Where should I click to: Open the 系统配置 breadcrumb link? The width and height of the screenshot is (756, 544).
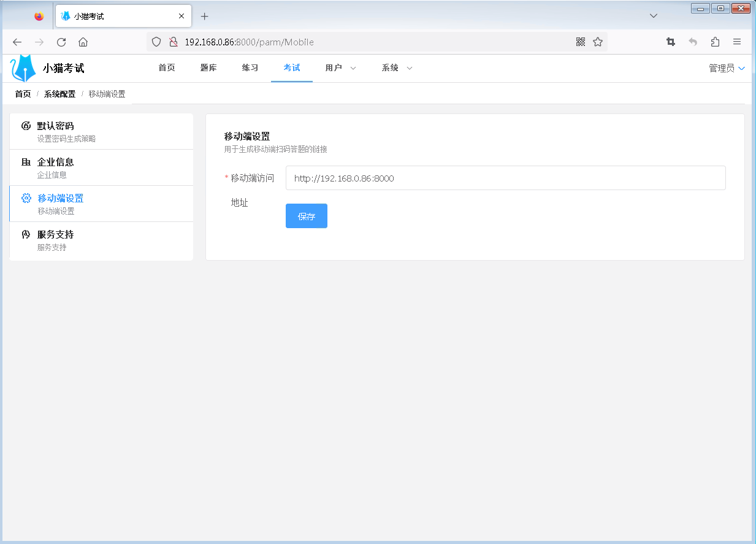coord(59,93)
